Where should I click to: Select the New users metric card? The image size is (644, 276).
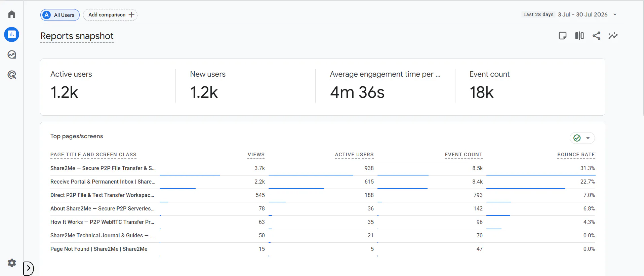tap(245, 87)
